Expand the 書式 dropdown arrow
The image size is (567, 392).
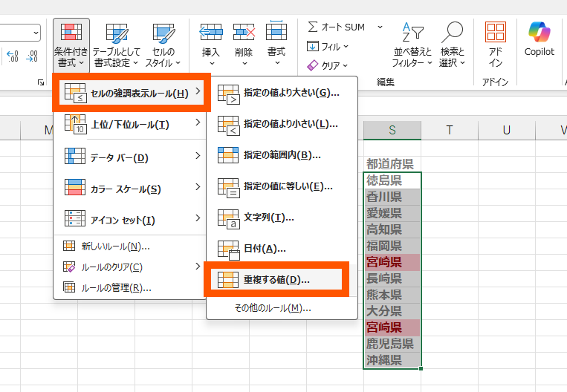(x=277, y=63)
